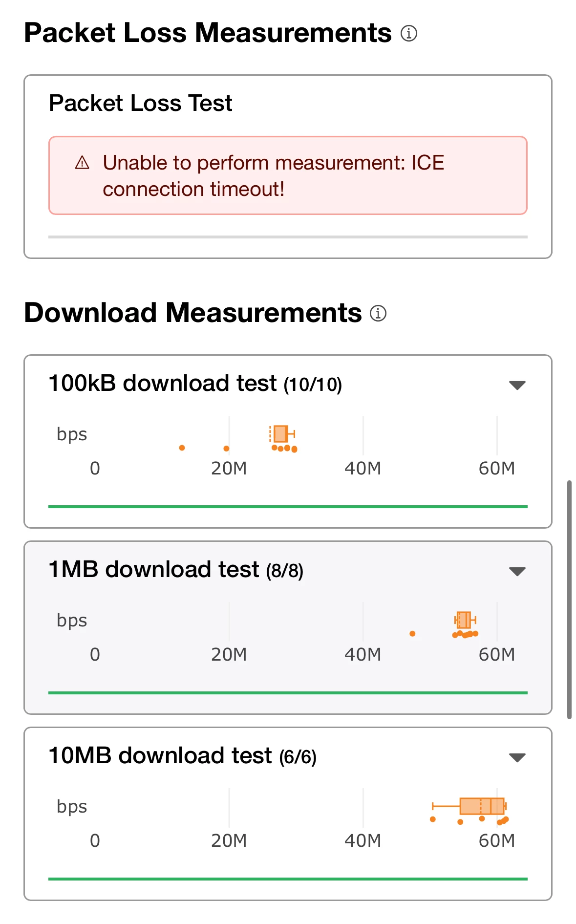Click the green progress bar under the 100kB test
The width and height of the screenshot is (576, 924).
coord(288,507)
